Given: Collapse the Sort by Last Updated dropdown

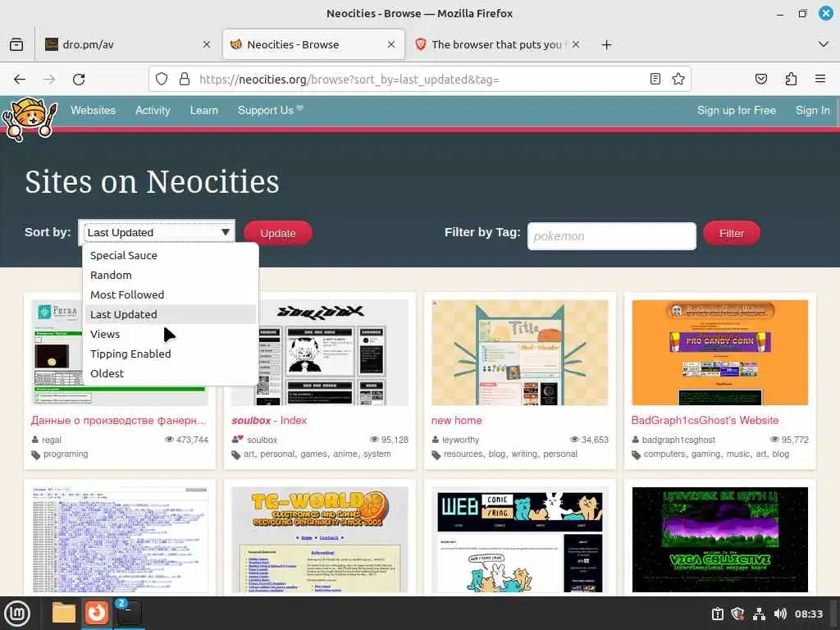Looking at the screenshot, I should [157, 232].
